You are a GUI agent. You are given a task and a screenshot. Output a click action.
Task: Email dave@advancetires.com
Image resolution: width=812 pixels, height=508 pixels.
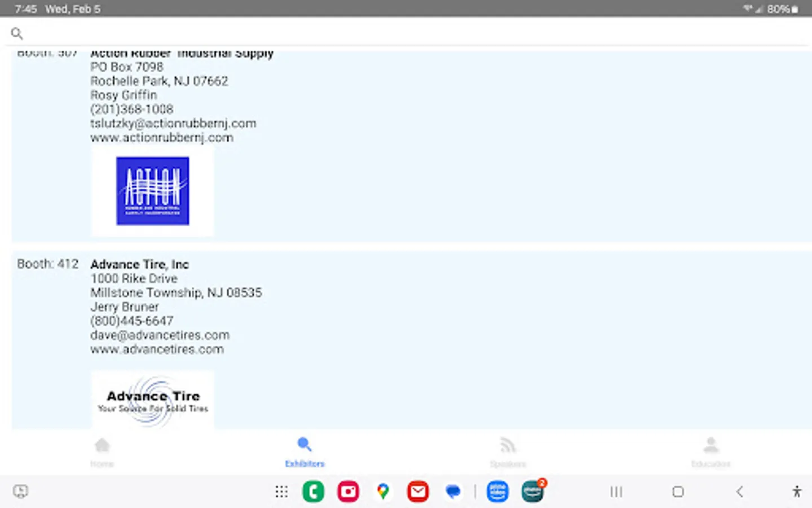click(x=160, y=335)
